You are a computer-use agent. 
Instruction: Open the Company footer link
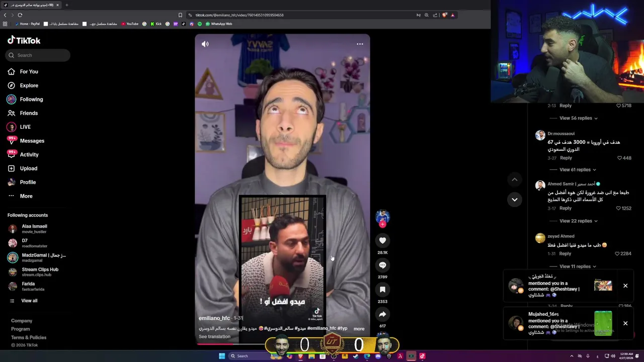click(x=22, y=321)
